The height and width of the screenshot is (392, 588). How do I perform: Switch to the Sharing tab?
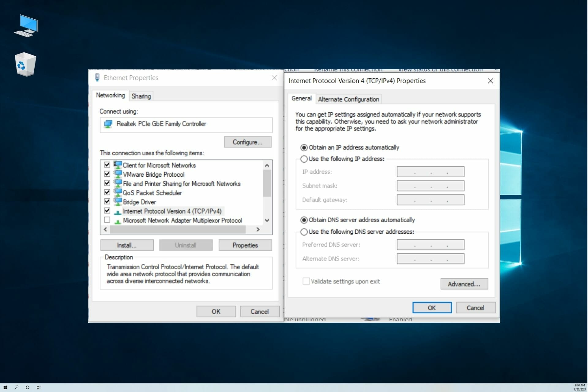click(141, 96)
